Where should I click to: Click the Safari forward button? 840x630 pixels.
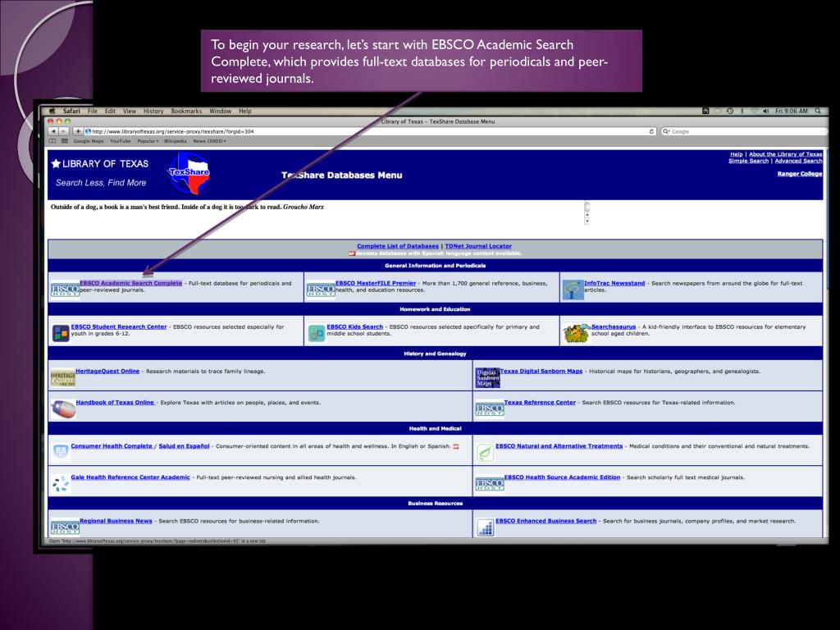[x=64, y=131]
